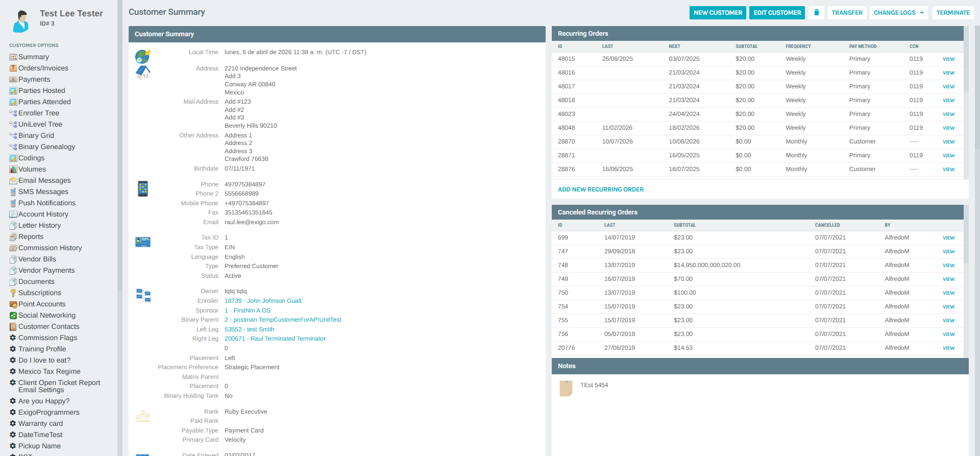View the Enroller Tree icon

coord(13,113)
